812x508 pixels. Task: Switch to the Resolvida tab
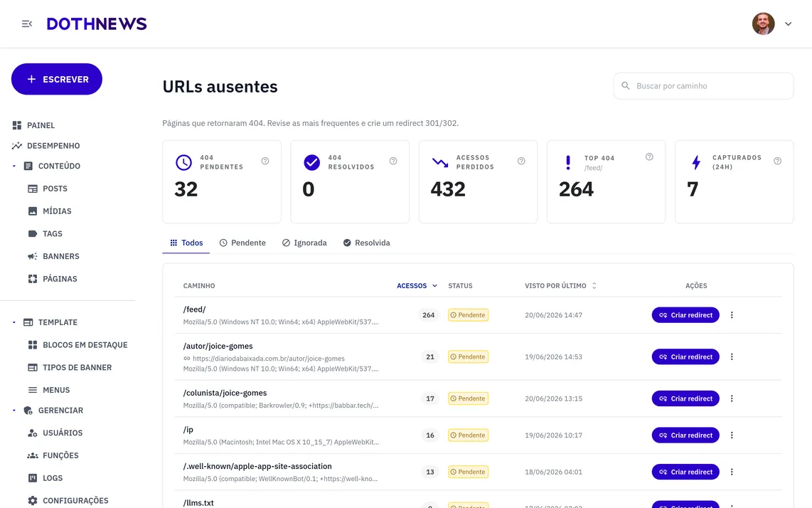(x=367, y=243)
